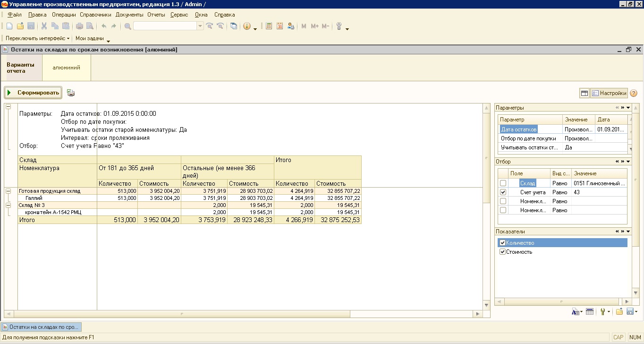The height and width of the screenshot is (344, 644).
Task: Open the Справочники menu
Action: (95, 15)
